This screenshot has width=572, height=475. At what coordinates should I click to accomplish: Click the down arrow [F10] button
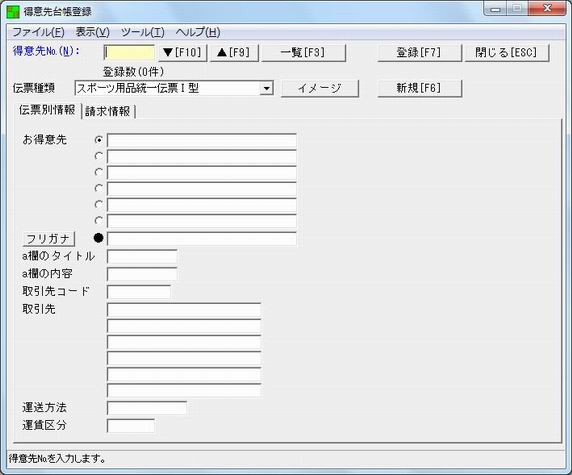(183, 53)
